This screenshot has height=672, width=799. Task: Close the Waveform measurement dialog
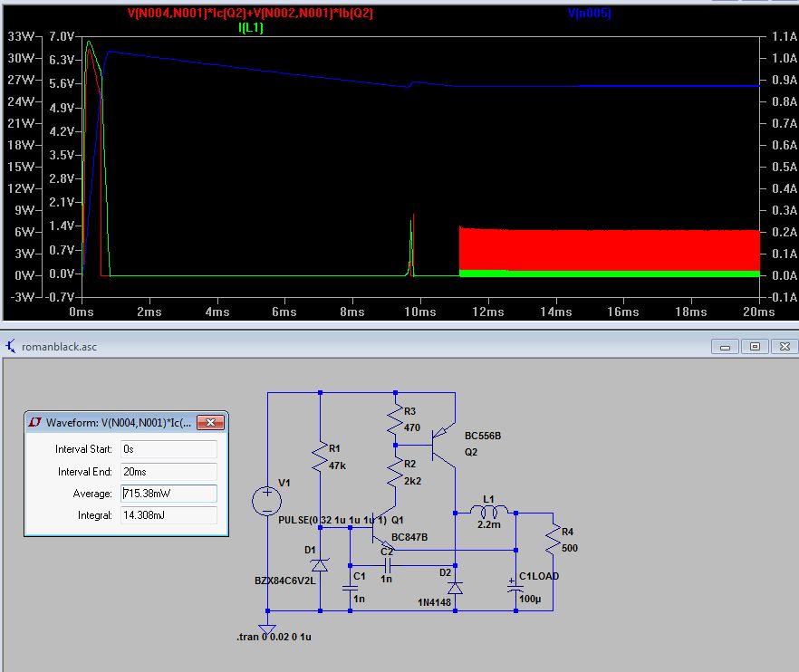pos(210,423)
